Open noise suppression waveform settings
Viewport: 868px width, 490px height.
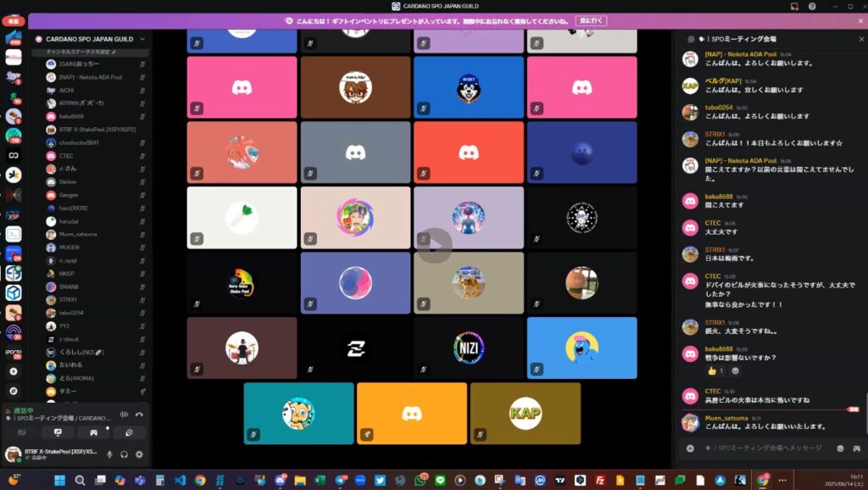124,415
